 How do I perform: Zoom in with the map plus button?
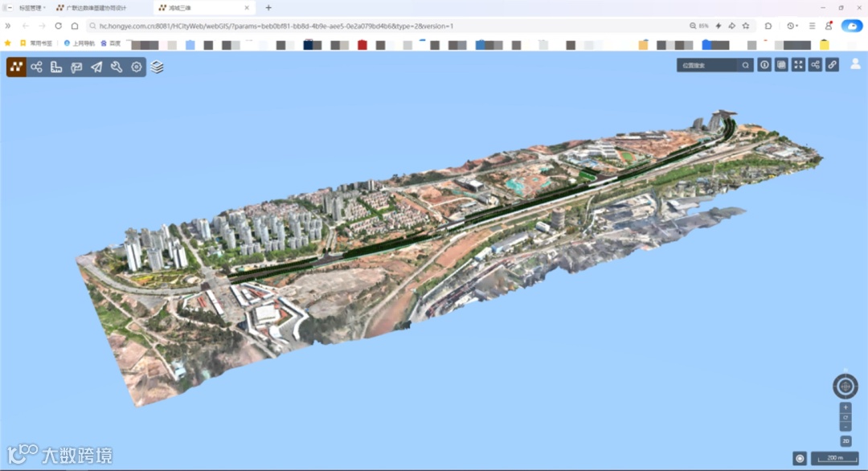(845, 408)
